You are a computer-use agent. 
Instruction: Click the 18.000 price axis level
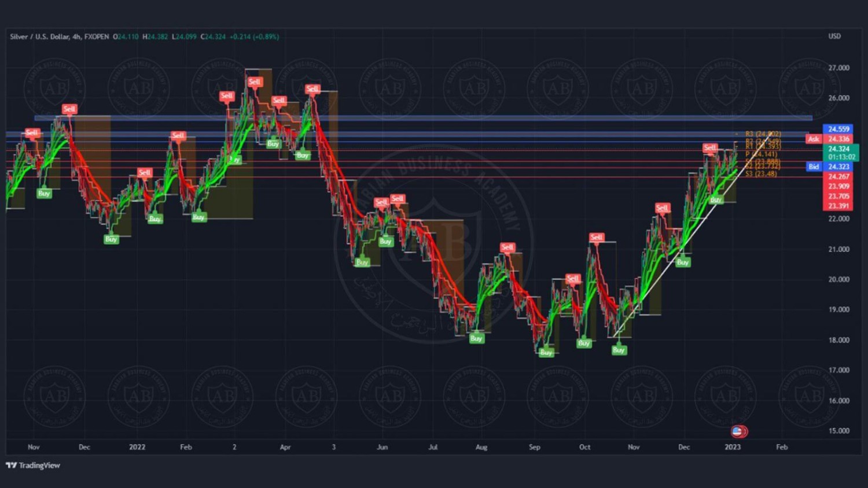pyautogui.click(x=838, y=340)
